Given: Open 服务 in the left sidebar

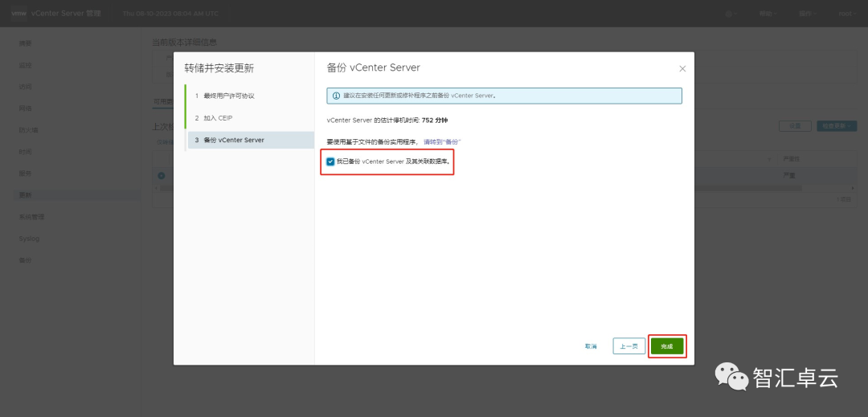Looking at the screenshot, I should click(x=26, y=173).
